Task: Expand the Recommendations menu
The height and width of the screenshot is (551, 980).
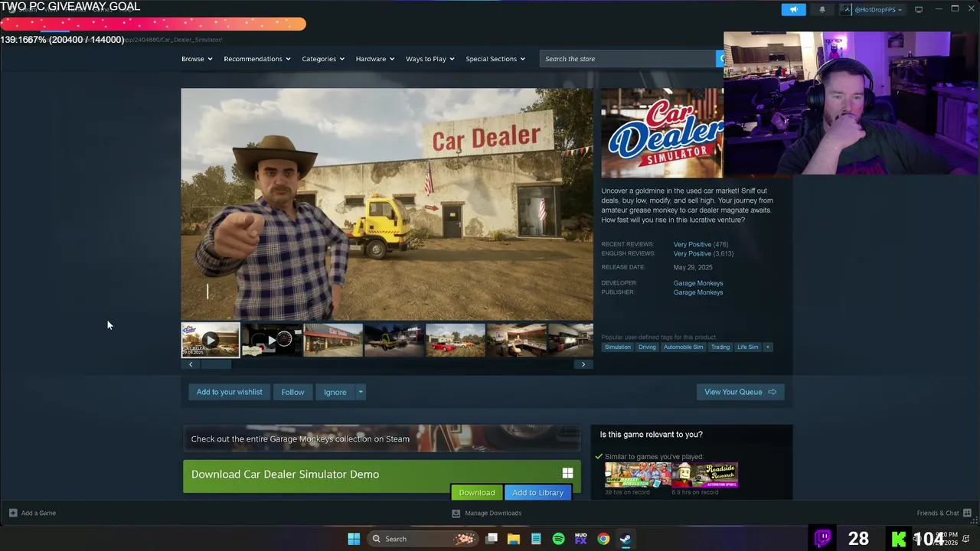Action: coord(256,59)
